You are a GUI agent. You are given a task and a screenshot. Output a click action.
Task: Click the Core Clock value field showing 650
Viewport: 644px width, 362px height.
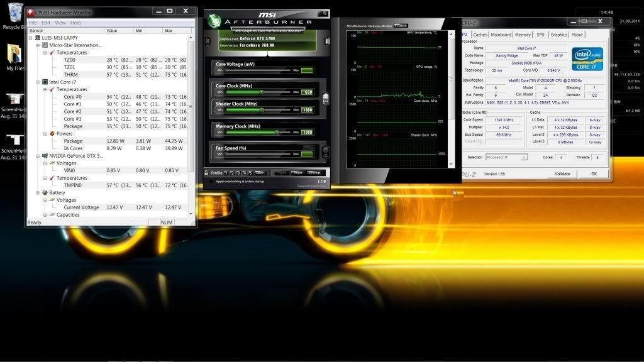(x=307, y=92)
